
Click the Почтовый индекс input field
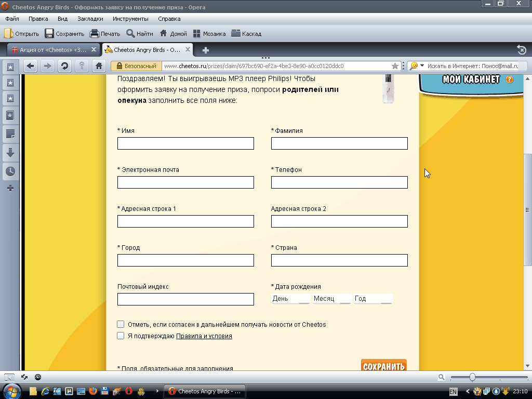coord(185,299)
